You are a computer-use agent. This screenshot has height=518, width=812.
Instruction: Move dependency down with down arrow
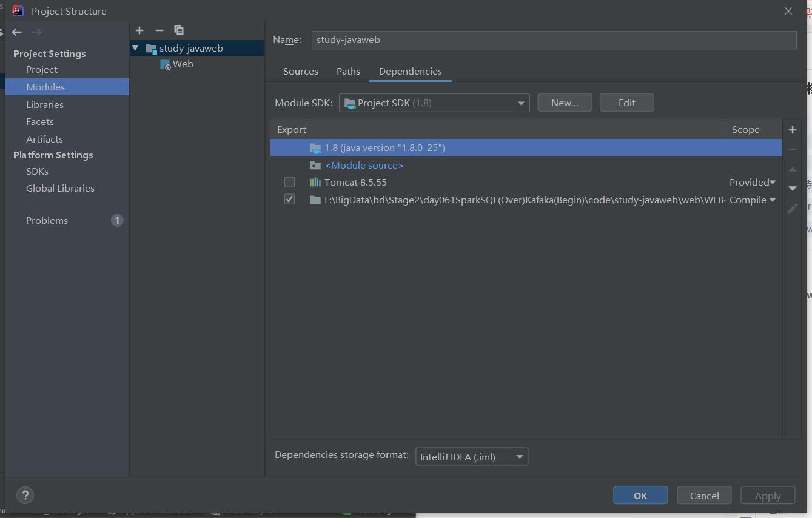click(793, 189)
